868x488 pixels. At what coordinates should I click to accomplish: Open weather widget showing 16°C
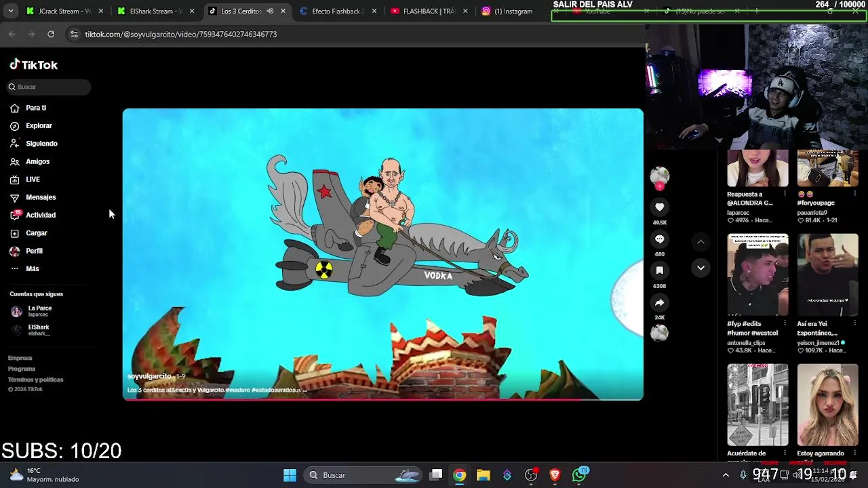44,475
